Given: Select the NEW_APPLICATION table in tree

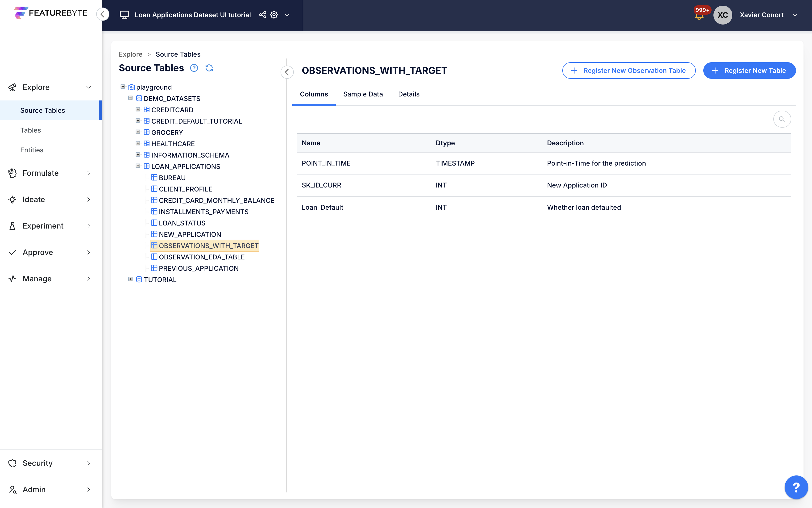Looking at the screenshot, I should [x=190, y=234].
